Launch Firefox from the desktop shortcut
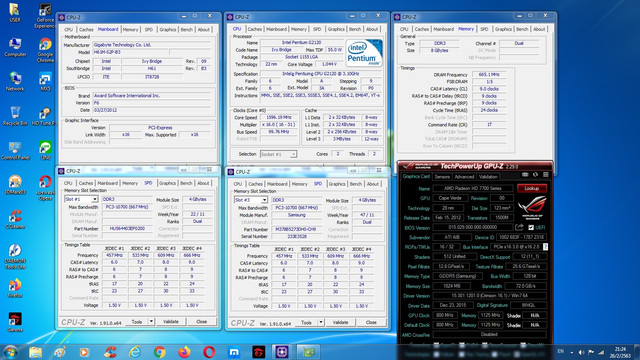640x360 pixels. (15, 288)
